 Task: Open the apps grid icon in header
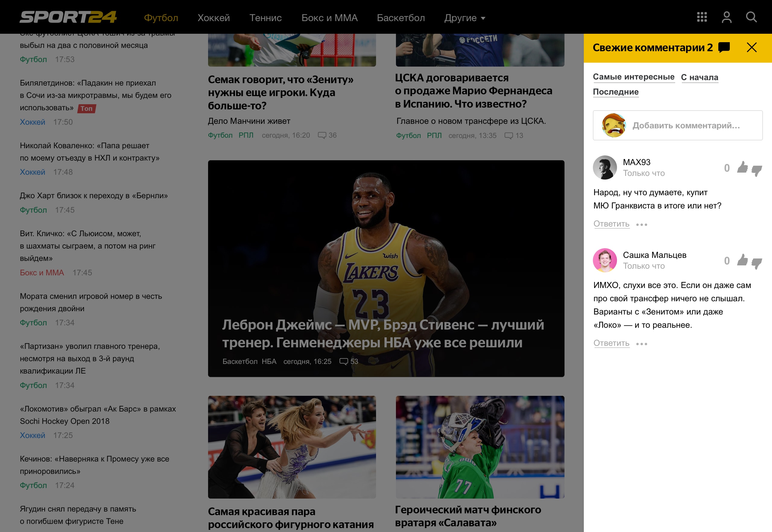click(702, 17)
